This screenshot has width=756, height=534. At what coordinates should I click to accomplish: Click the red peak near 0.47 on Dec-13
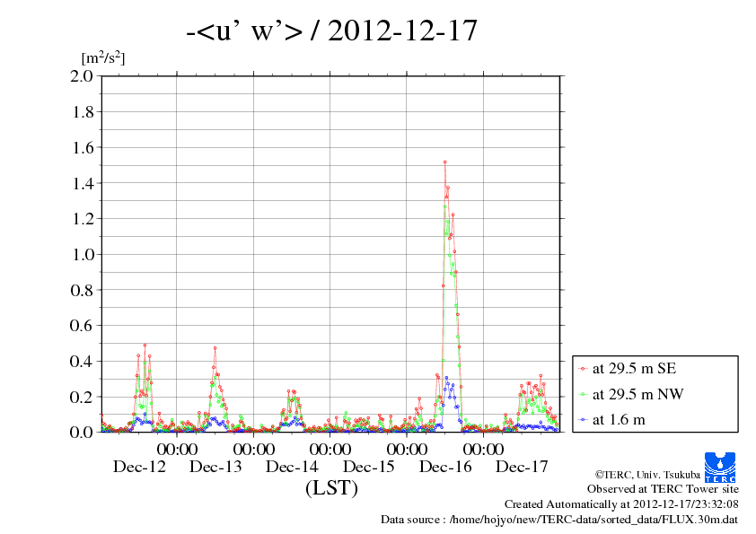215,348
